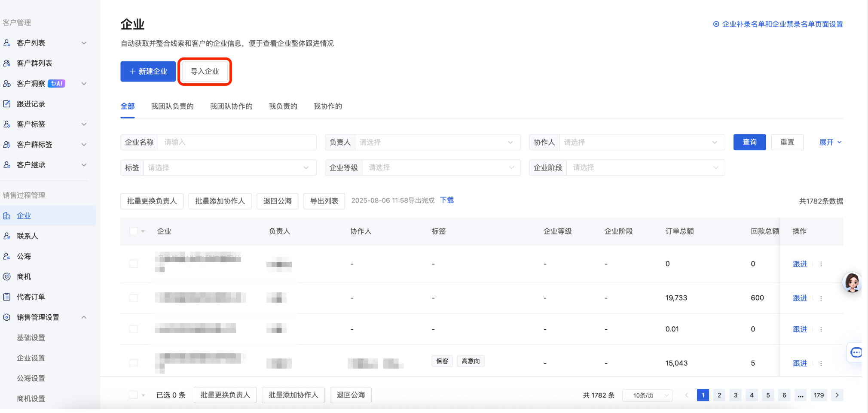The height and width of the screenshot is (413, 868).
Task: Click the 导入企业 button
Action: [205, 71]
